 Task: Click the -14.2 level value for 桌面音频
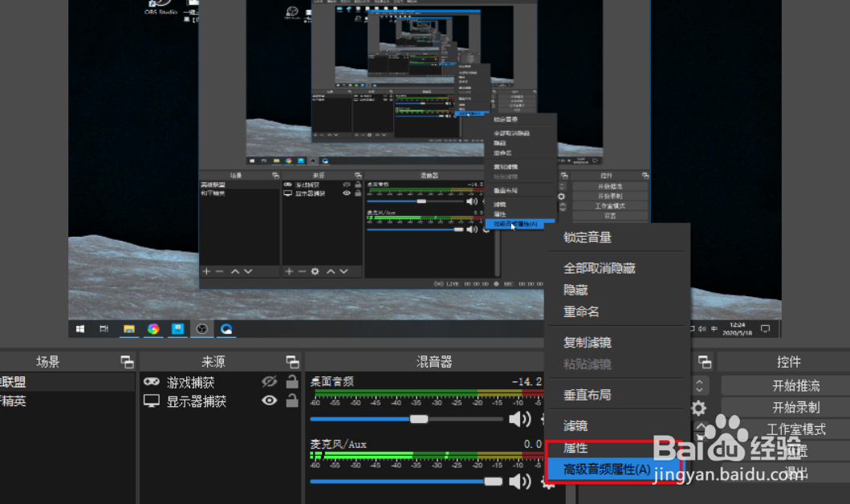coord(527,381)
